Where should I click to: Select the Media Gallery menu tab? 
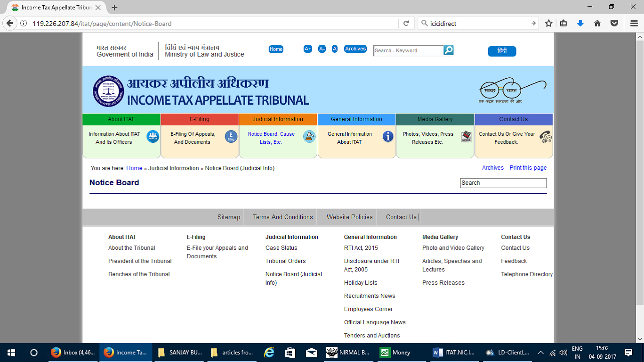pos(435,119)
